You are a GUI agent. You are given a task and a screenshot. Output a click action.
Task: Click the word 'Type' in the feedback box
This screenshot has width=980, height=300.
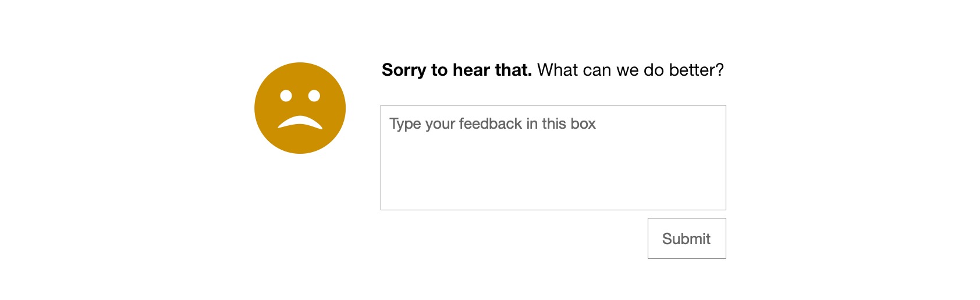405,124
